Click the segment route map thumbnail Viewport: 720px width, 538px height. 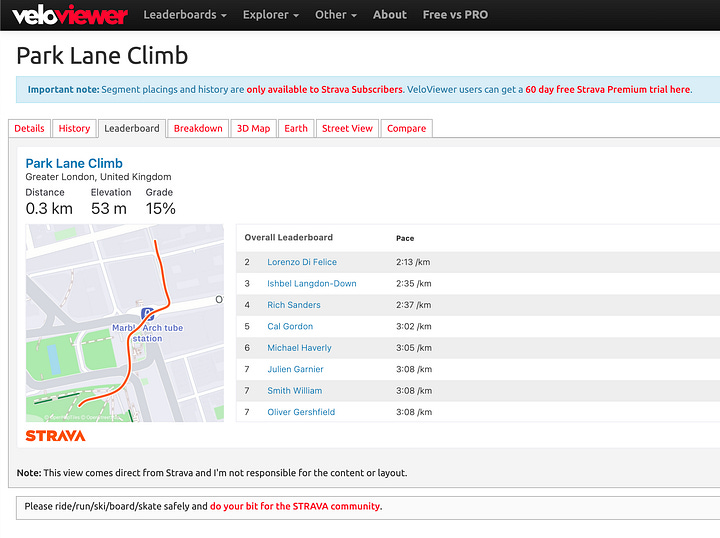(124, 323)
